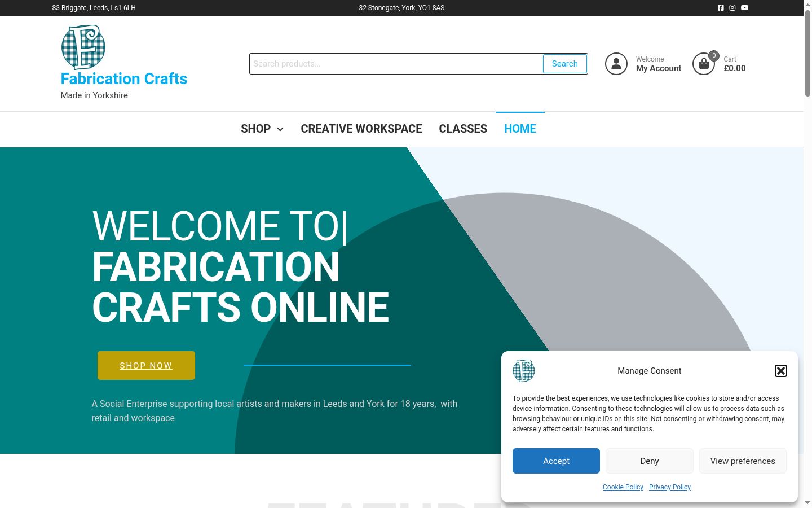
Task: Open the CLASSES menu item
Action: (463, 129)
